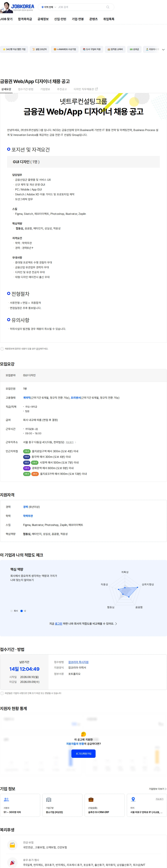Click the 프리랜서 employment type text
The image size is (167, 868).
coord(75,398)
